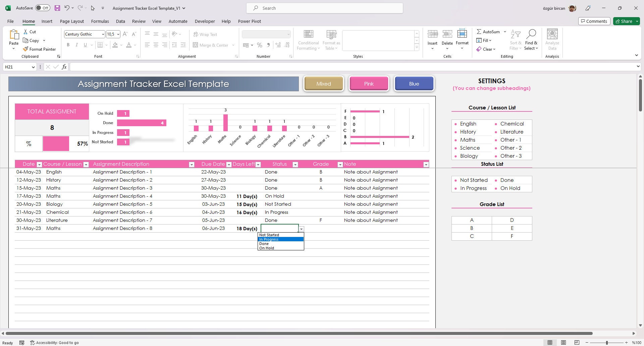Toggle Wrap Text
The image size is (644, 346).
tap(205, 34)
